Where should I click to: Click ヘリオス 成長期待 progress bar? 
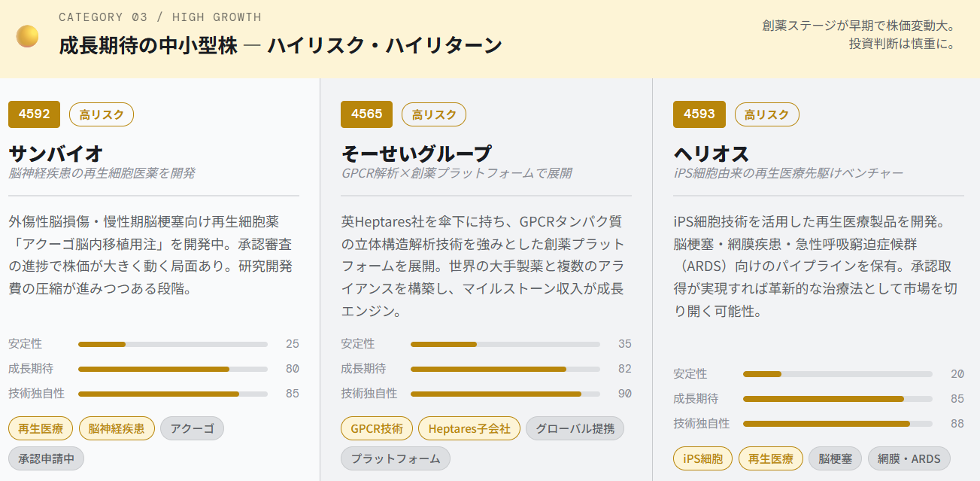point(837,399)
